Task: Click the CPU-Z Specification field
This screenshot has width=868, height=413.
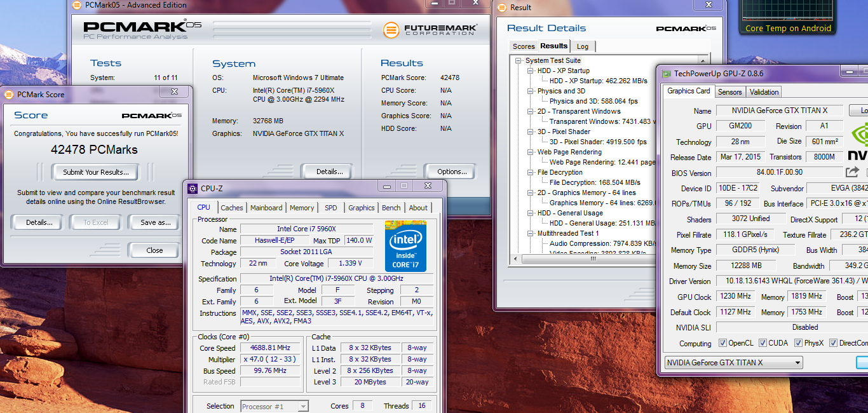Action: coord(337,279)
